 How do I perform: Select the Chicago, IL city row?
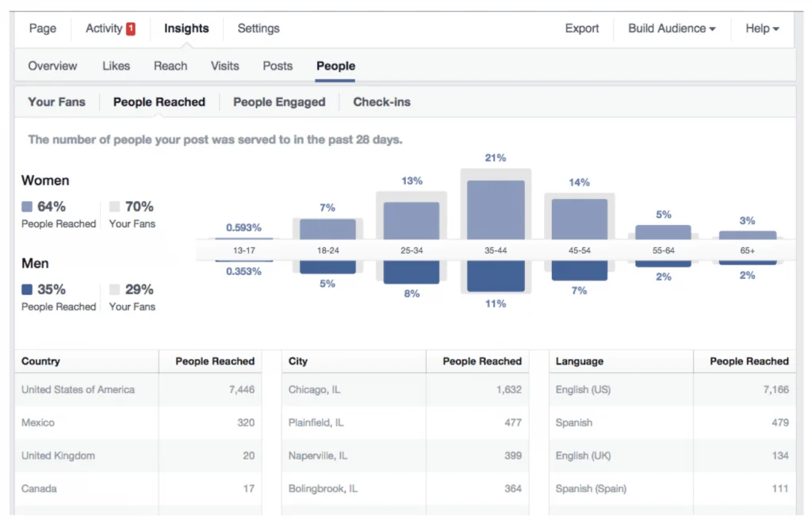click(405, 390)
